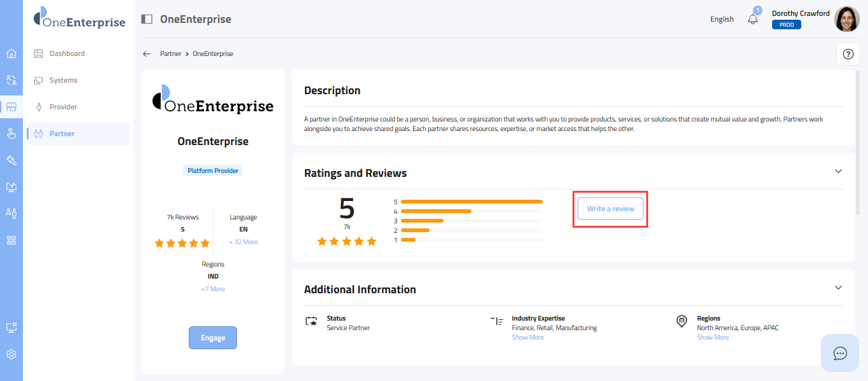Click Dorothy Crawford's profile avatar

[x=846, y=19]
